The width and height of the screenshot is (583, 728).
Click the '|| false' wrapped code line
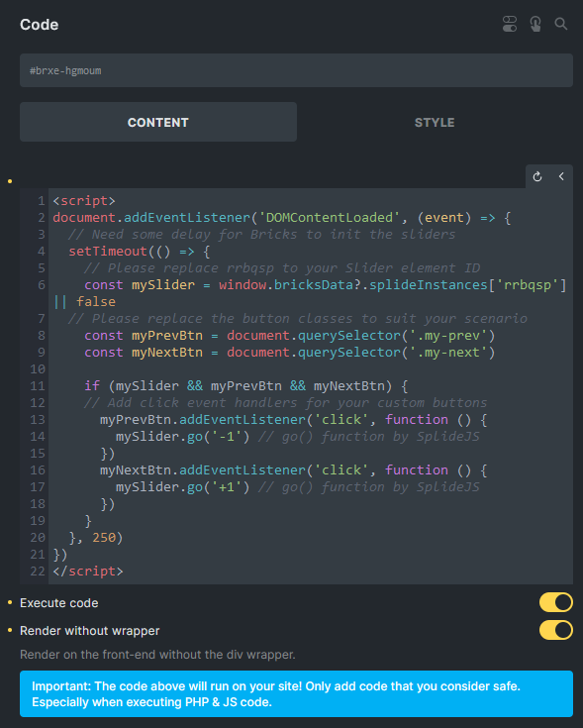[x=84, y=302]
